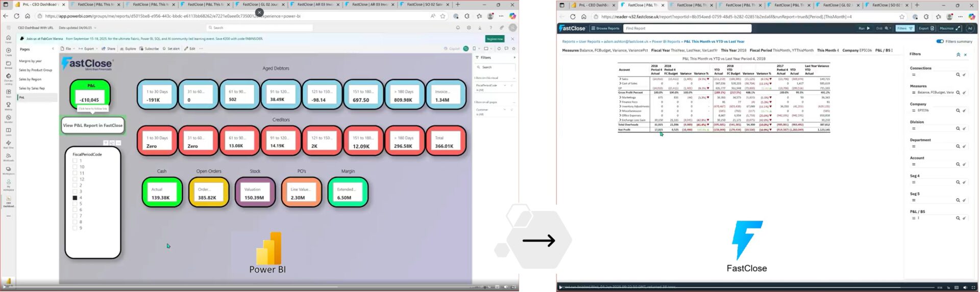Open OneLake catalog icon in Power BI sidebar
This screenshot has width=980, height=292.
[8, 78]
